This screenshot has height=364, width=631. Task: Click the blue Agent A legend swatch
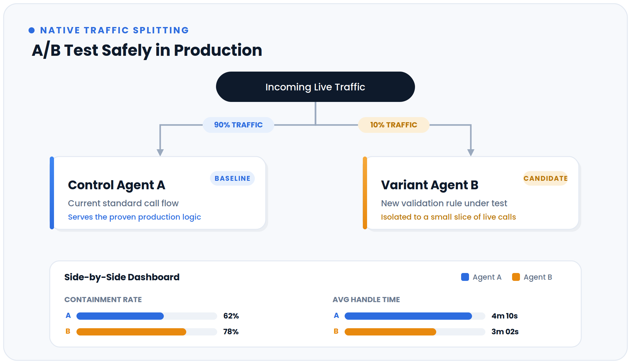(x=465, y=277)
